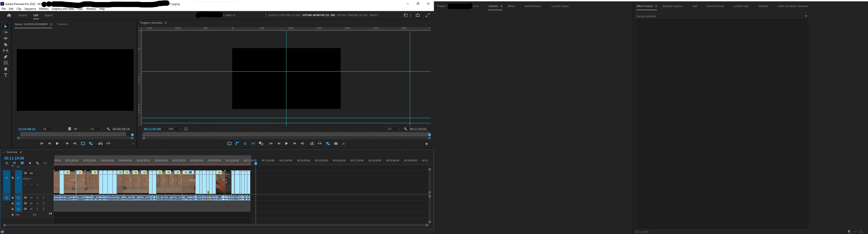Select the Rectangle tool
Image resolution: width=868 pixels, height=234 pixels.
pos(6,63)
